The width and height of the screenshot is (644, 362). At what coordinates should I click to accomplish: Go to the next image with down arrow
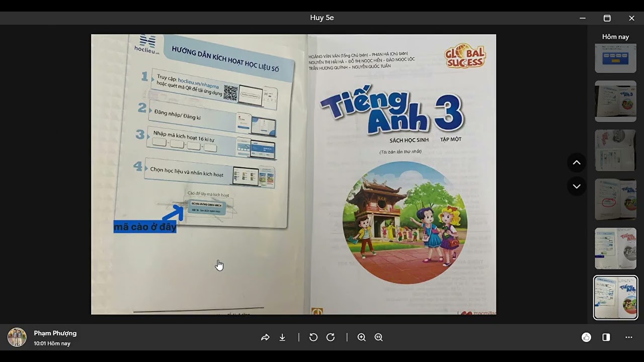pyautogui.click(x=577, y=186)
